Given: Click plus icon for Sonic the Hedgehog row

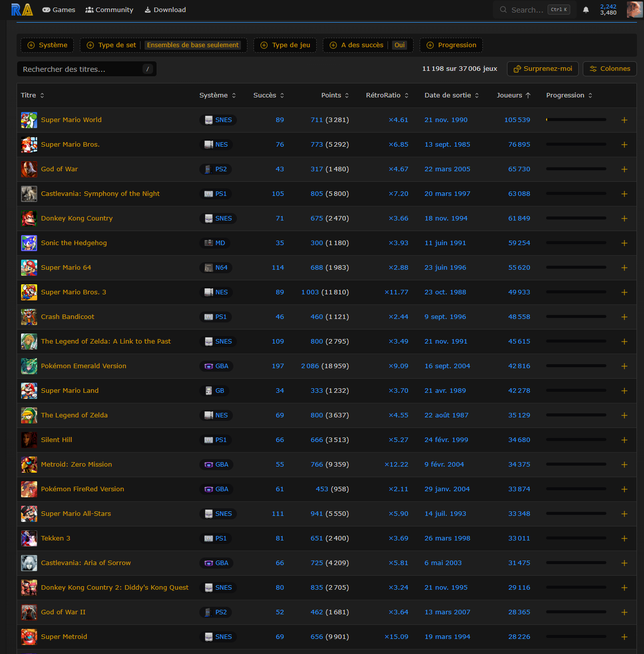Looking at the screenshot, I should (624, 243).
